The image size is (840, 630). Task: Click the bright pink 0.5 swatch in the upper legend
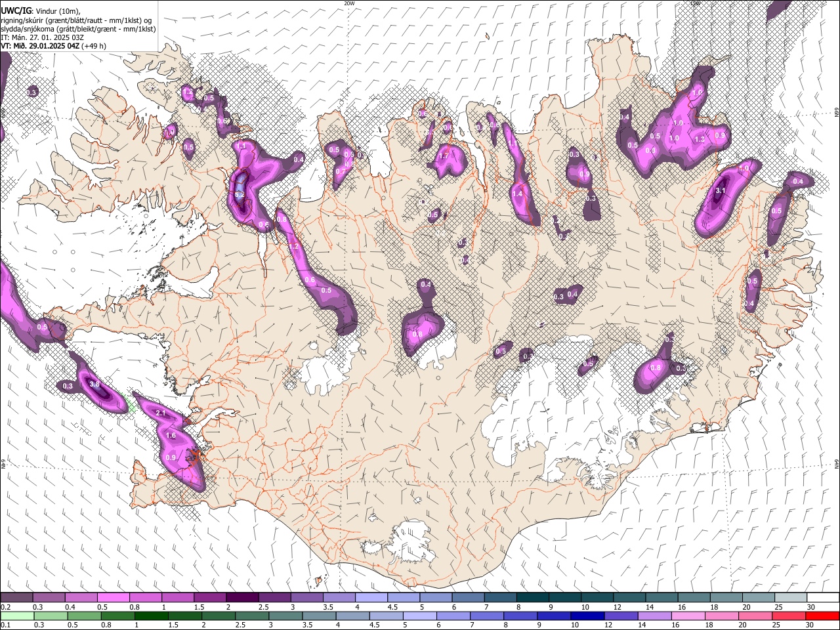click(114, 598)
